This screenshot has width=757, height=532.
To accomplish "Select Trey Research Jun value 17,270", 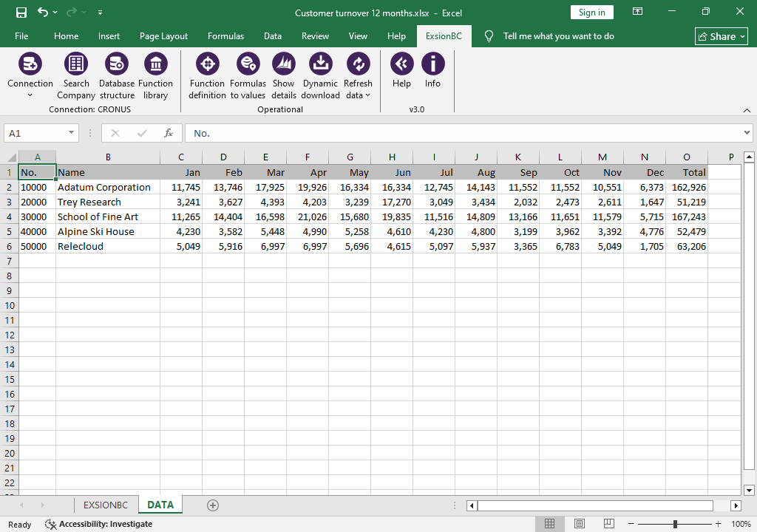I will coord(392,202).
